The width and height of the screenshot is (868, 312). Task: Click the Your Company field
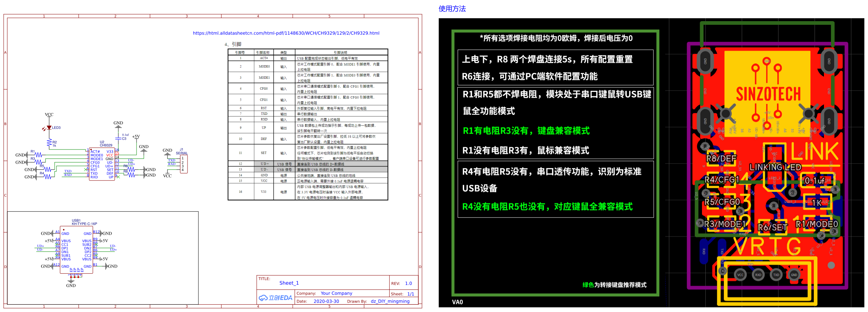coord(336,293)
